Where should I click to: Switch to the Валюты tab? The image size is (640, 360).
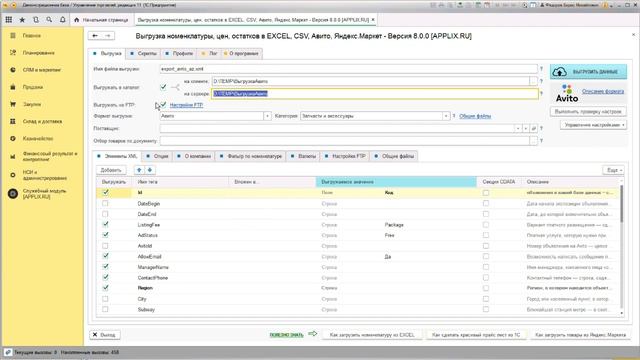pyautogui.click(x=303, y=156)
